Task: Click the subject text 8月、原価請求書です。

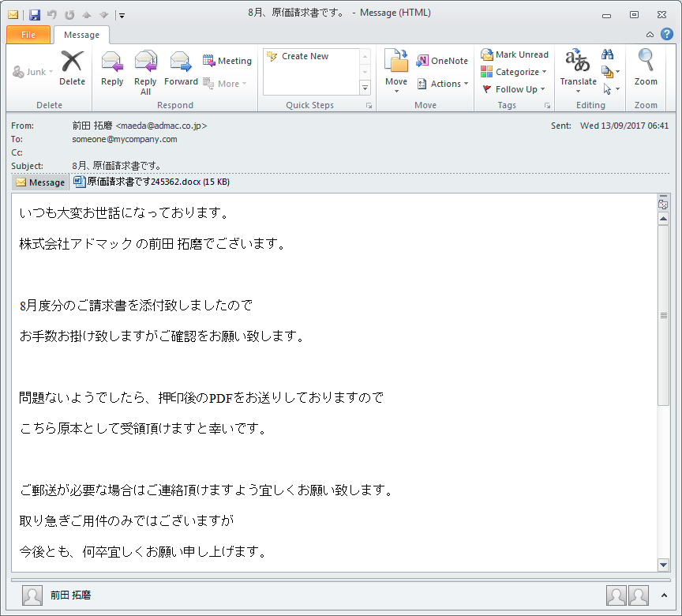Action: tap(117, 166)
